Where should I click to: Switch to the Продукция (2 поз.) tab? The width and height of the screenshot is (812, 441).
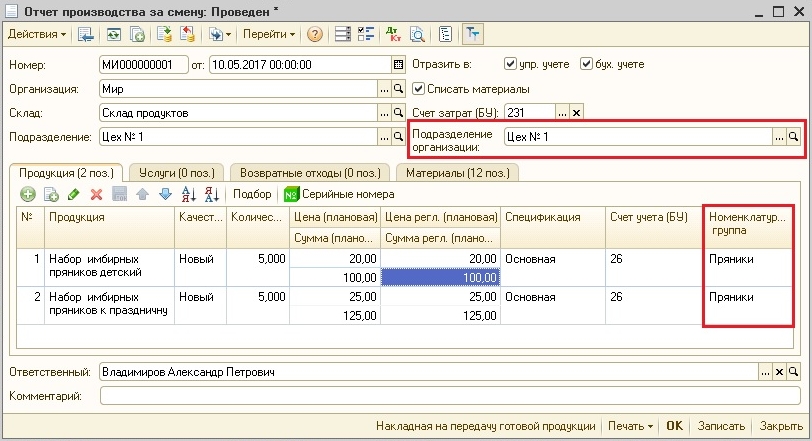click(66, 173)
